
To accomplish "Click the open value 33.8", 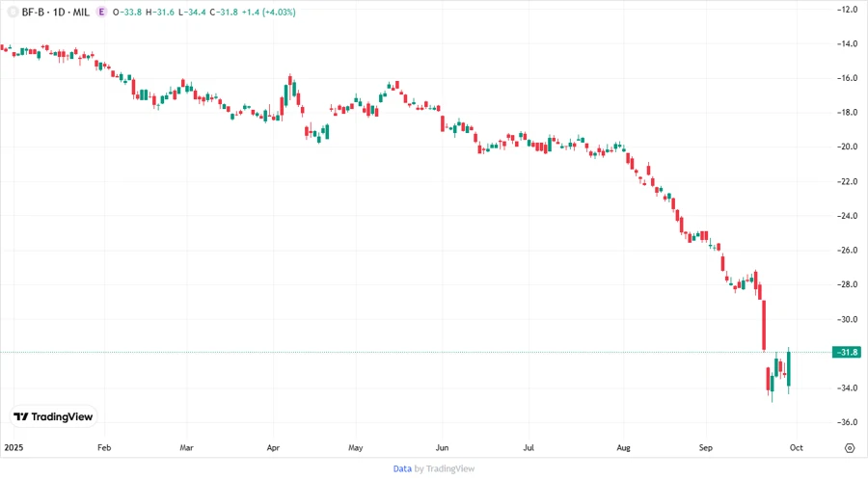I will click(131, 12).
